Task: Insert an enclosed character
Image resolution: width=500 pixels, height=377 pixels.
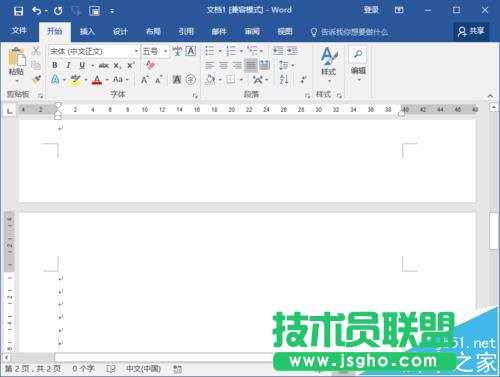Action: [x=191, y=80]
